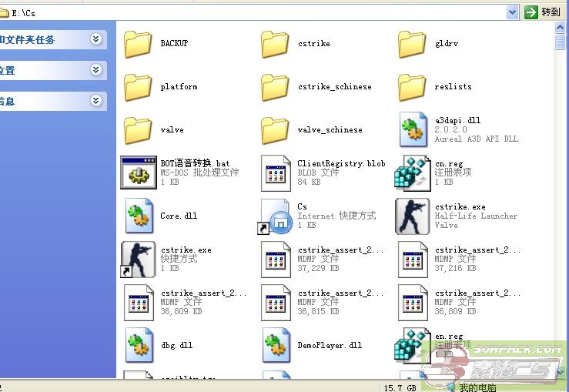
Task: Select the a3dapi.dll file icon
Action: tap(413, 130)
